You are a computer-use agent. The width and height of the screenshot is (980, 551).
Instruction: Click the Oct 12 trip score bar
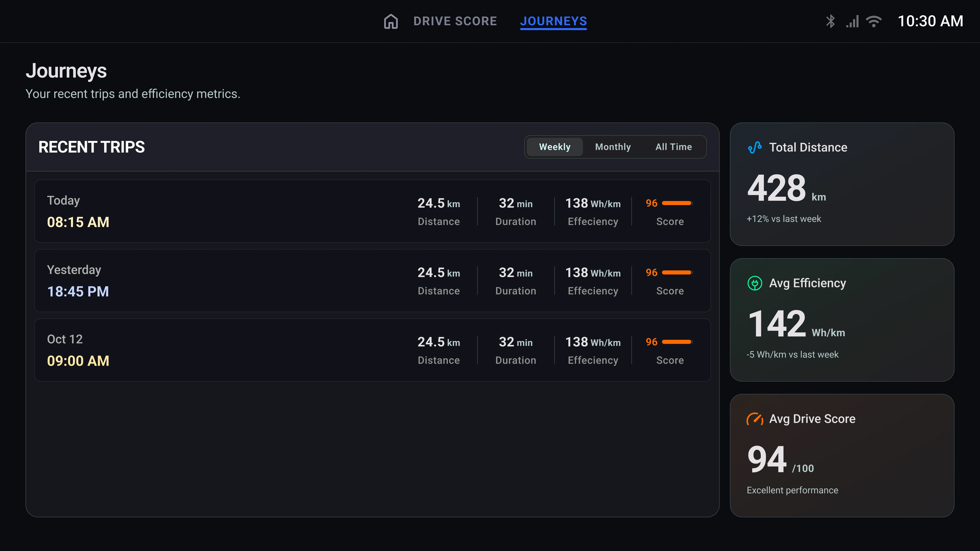pyautogui.click(x=677, y=342)
